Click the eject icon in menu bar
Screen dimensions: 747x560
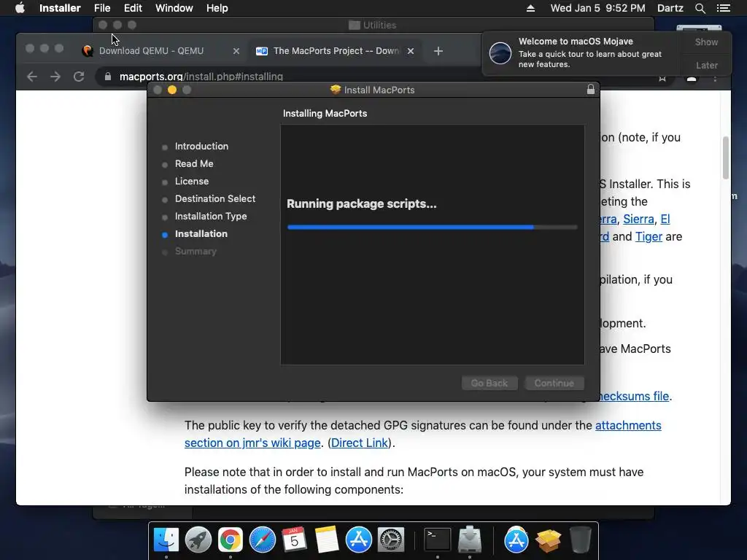coord(530,8)
